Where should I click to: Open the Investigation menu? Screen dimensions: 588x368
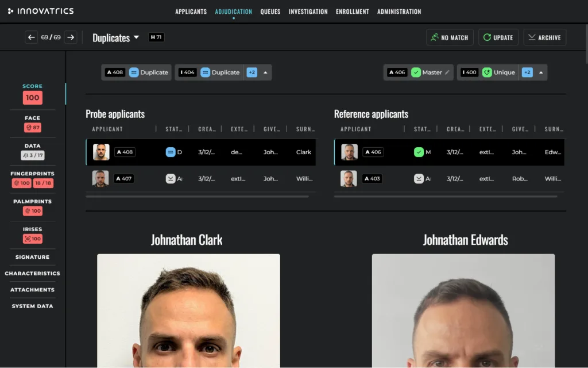[308, 11]
